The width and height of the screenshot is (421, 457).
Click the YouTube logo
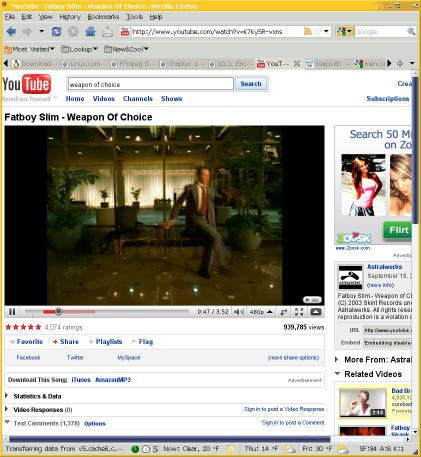pos(27,84)
